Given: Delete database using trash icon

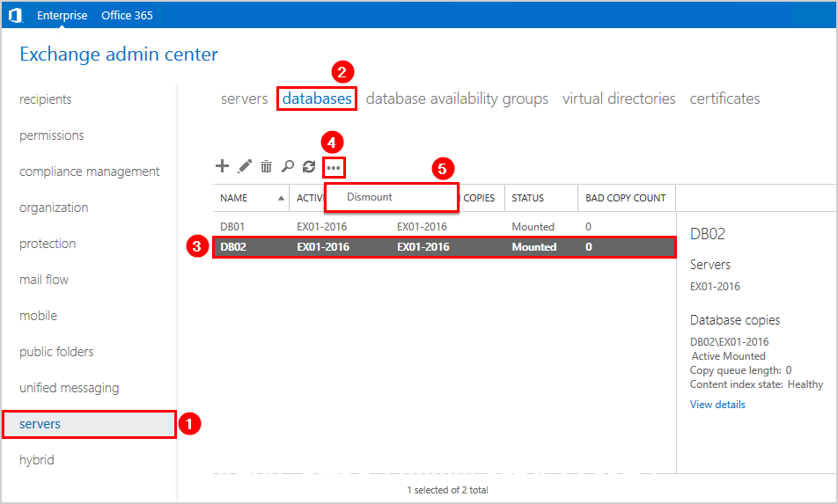Looking at the screenshot, I should (x=266, y=166).
